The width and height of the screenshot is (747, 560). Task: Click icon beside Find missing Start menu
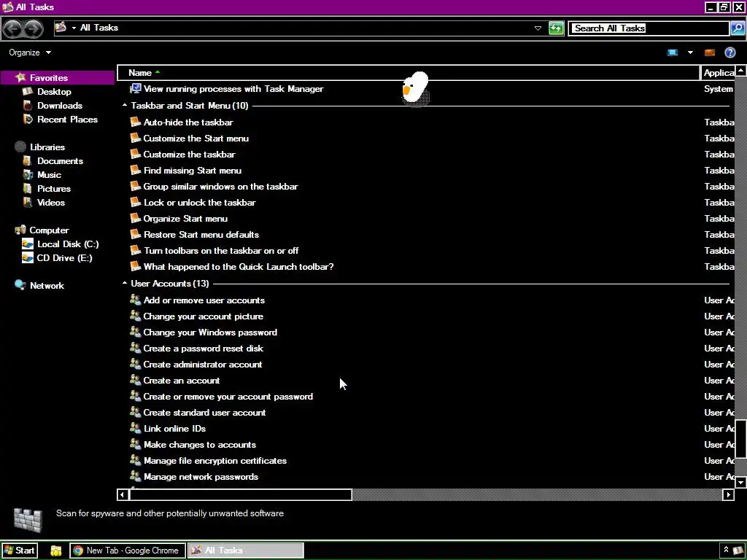pyautogui.click(x=136, y=170)
